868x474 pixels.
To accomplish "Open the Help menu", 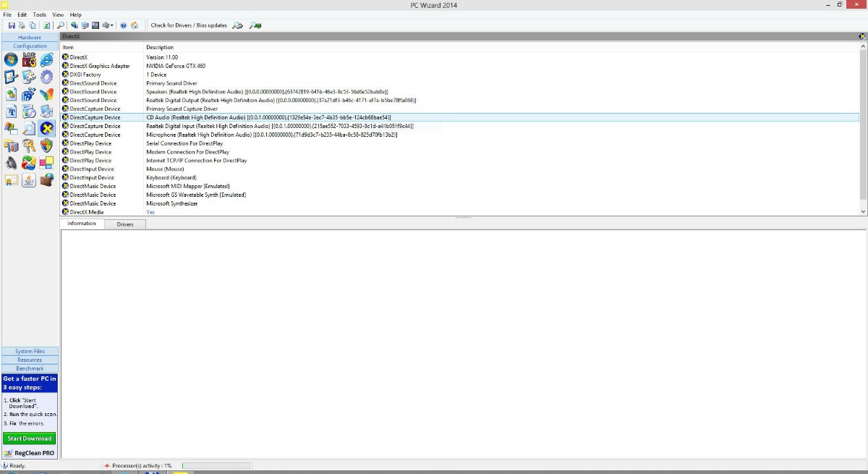I will [x=76, y=14].
